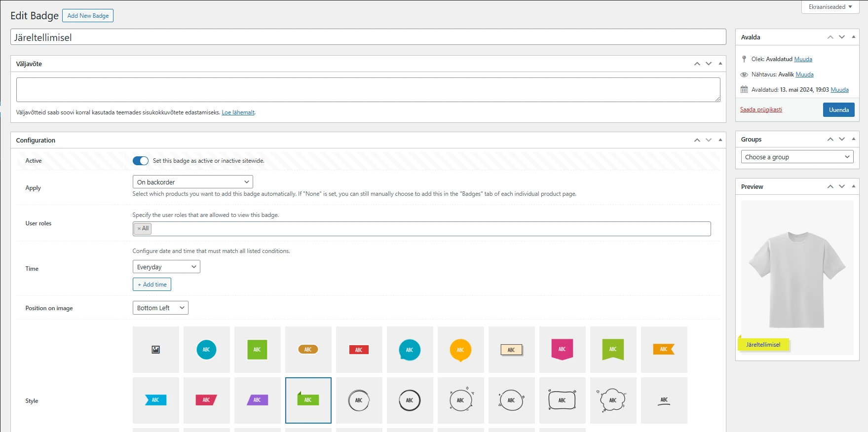
Task: Expand the Position on image dropdown
Action: tap(160, 308)
